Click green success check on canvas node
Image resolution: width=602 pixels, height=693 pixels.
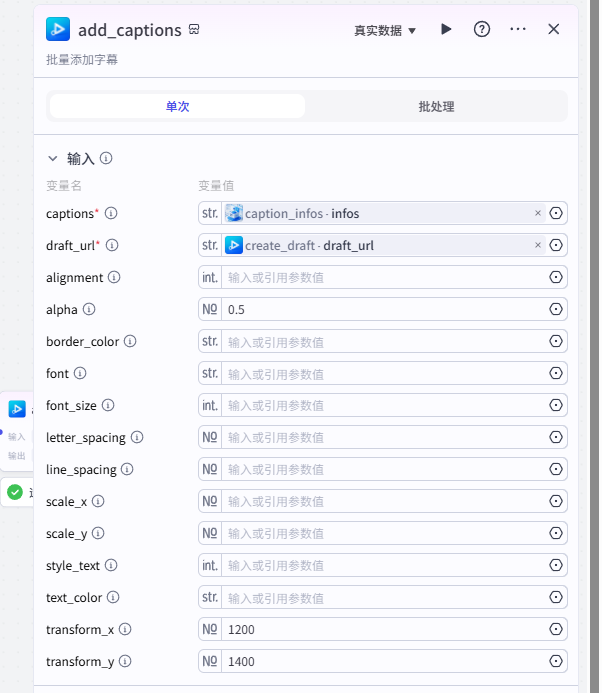pyautogui.click(x=15, y=492)
